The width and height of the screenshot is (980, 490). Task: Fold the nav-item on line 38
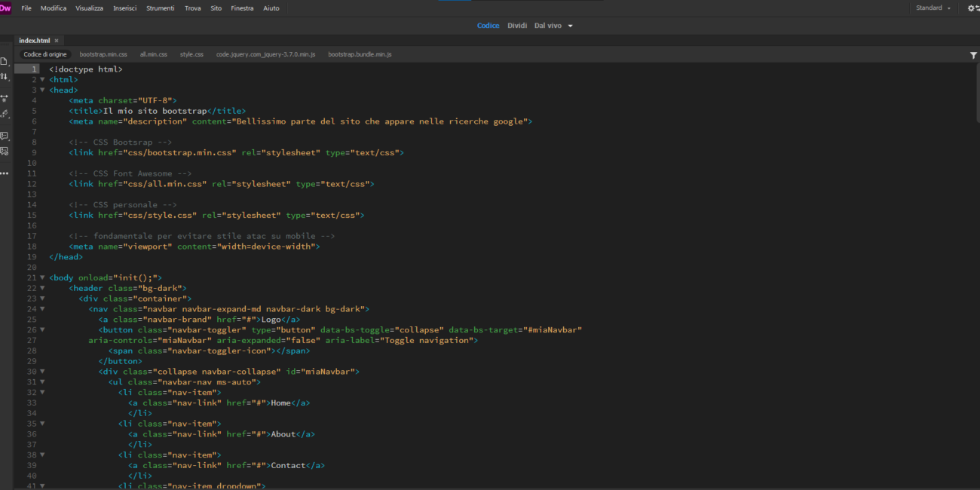click(x=42, y=455)
